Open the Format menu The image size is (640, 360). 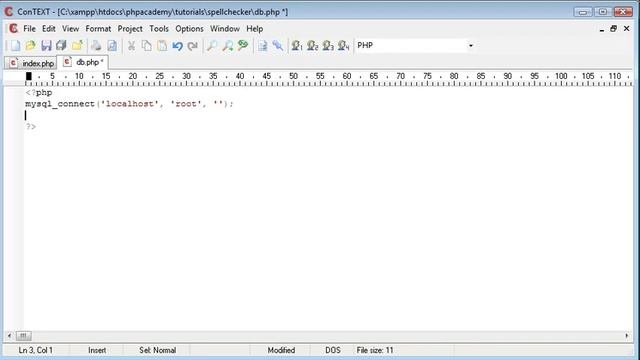pos(98,29)
